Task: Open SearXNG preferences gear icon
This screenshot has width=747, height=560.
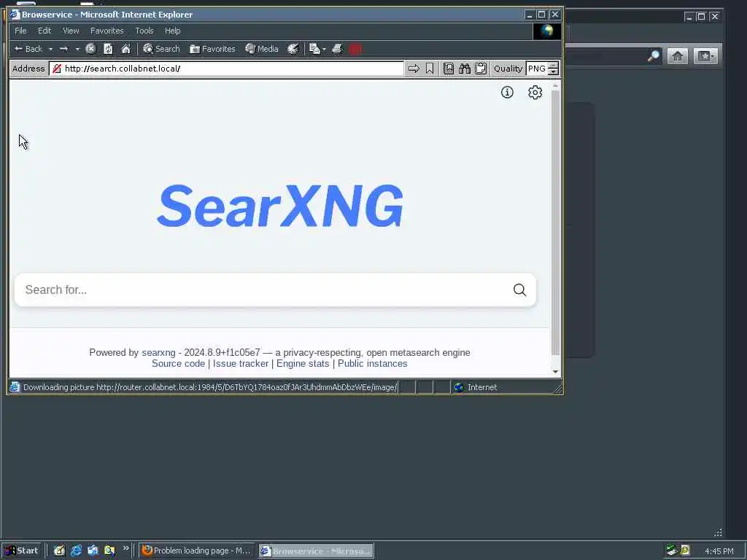Action: [535, 93]
